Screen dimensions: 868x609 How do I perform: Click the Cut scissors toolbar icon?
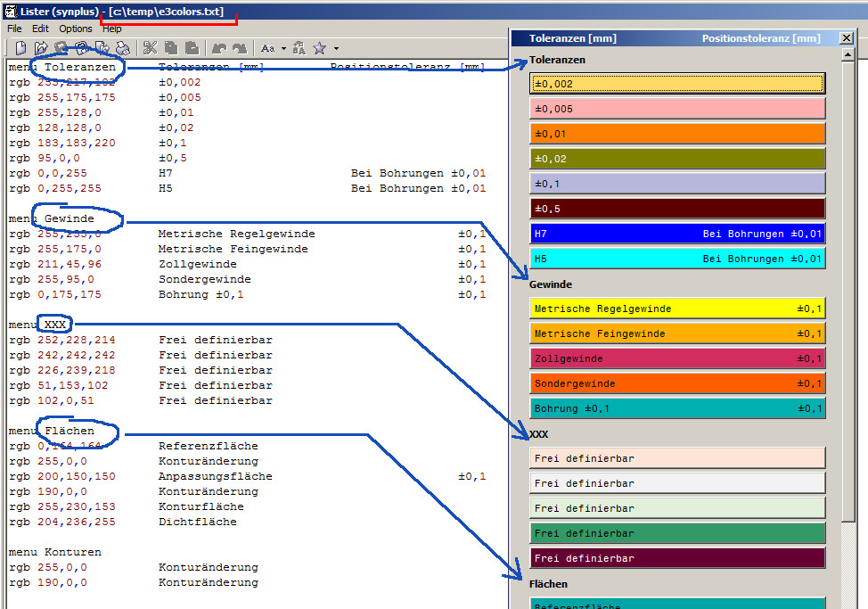click(x=150, y=48)
